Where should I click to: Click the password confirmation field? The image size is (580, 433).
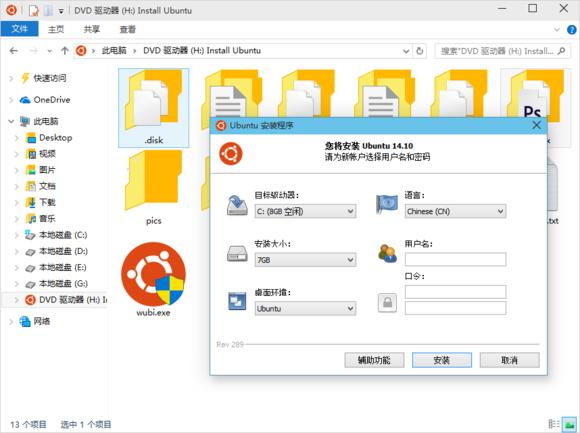455,308
